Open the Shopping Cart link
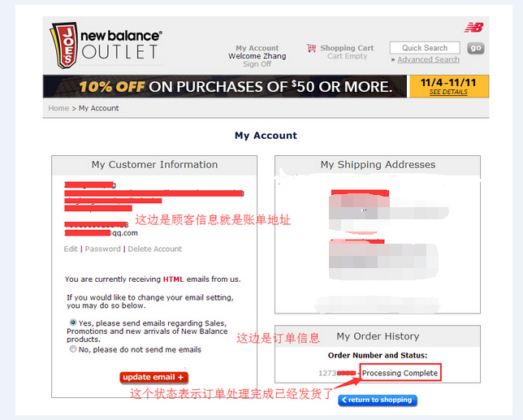 pos(347,48)
